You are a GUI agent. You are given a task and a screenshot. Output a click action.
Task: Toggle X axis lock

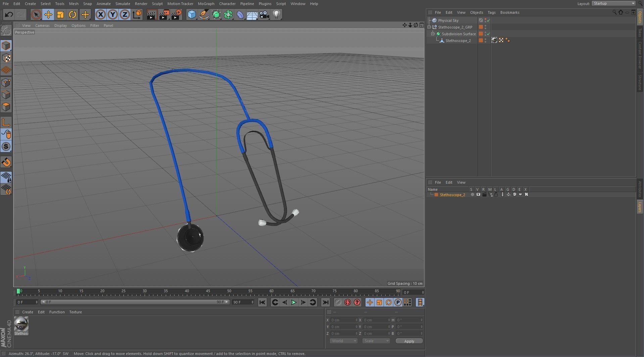click(x=100, y=14)
